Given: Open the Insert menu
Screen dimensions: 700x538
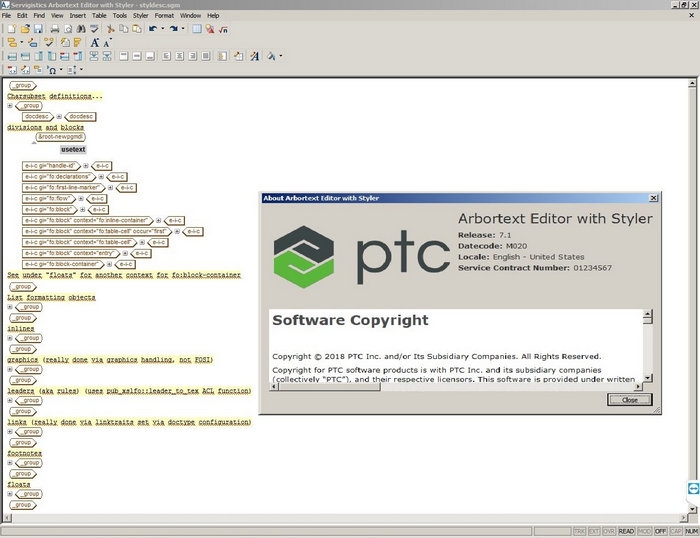Looking at the screenshot, I should (77, 16).
